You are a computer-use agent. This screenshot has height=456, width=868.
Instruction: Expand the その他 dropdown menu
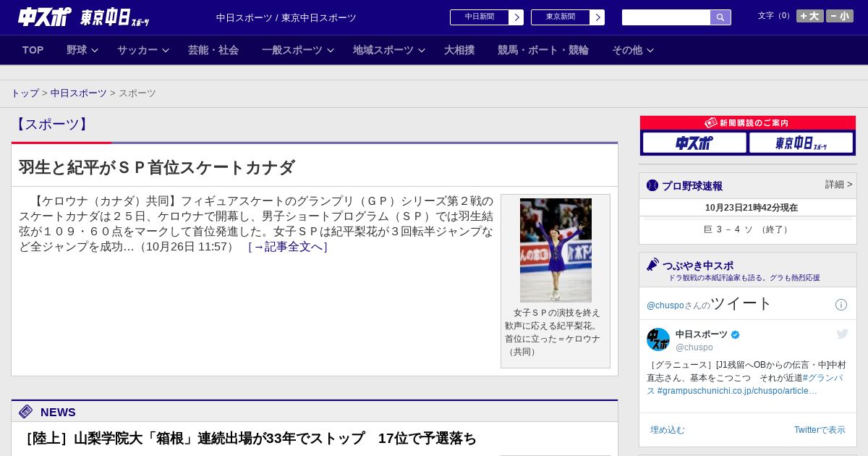[633, 50]
